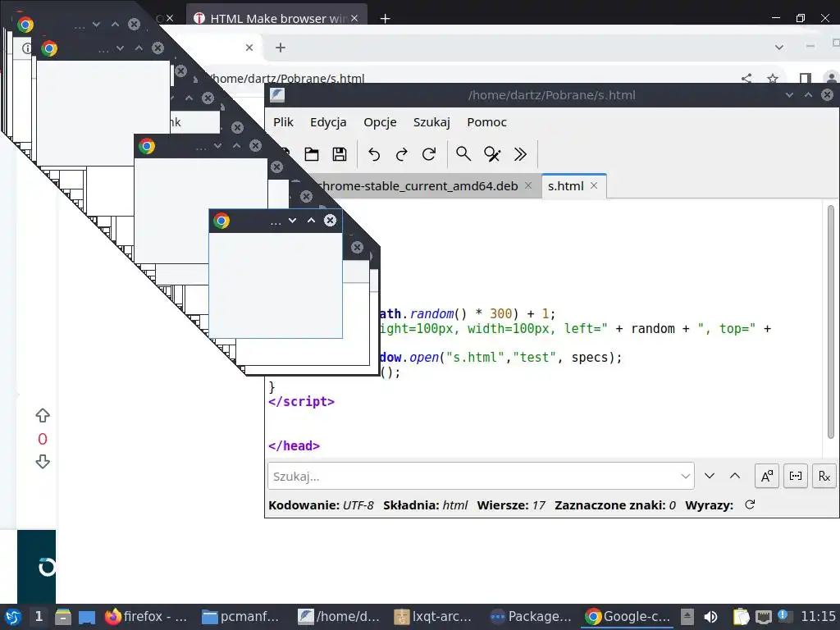Image resolution: width=840 pixels, height=630 pixels.
Task: Click the Wiersze: 17 status bar entry
Action: [x=511, y=505]
